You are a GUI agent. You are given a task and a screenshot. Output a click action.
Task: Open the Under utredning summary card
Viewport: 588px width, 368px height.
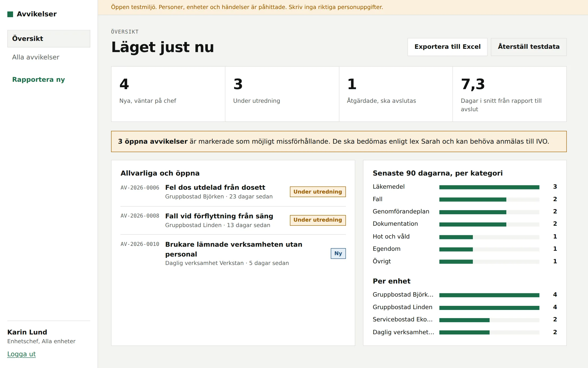[282, 94]
